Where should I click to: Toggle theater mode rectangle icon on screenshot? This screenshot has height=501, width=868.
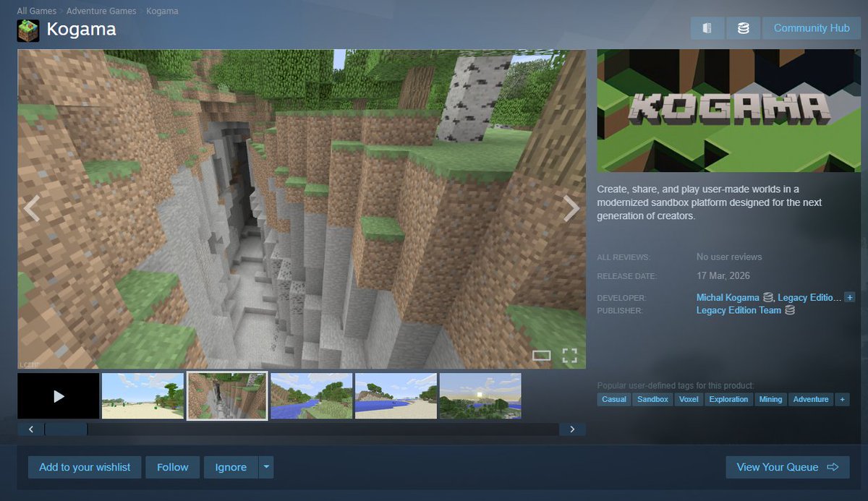pos(542,355)
